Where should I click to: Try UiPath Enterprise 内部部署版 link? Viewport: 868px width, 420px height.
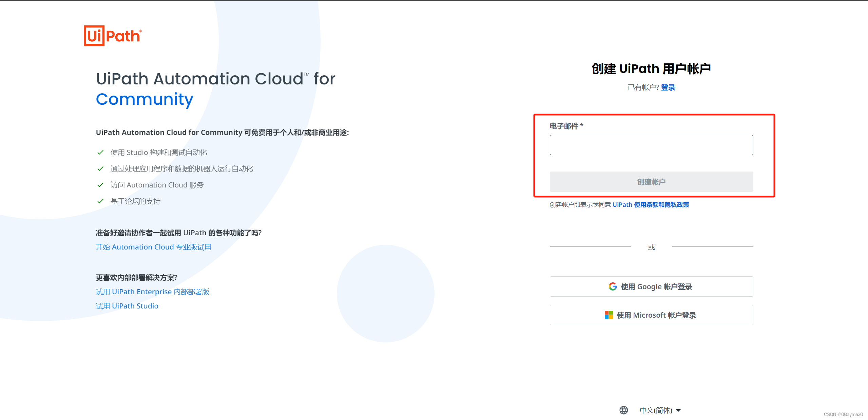(x=152, y=292)
